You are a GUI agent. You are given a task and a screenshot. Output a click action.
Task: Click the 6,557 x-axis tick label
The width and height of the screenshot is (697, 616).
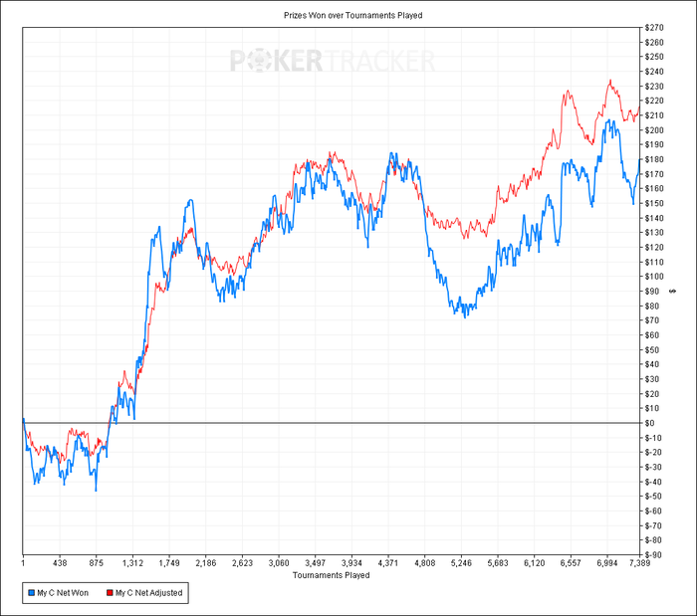[x=571, y=563]
